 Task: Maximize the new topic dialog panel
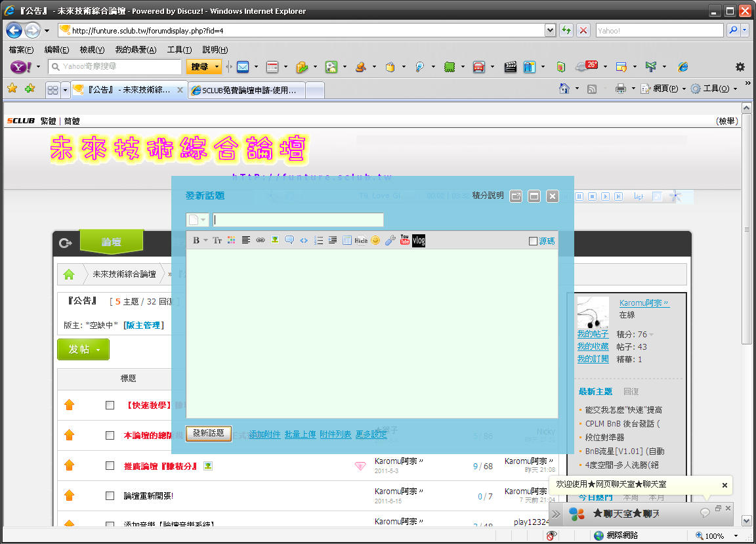click(534, 196)
